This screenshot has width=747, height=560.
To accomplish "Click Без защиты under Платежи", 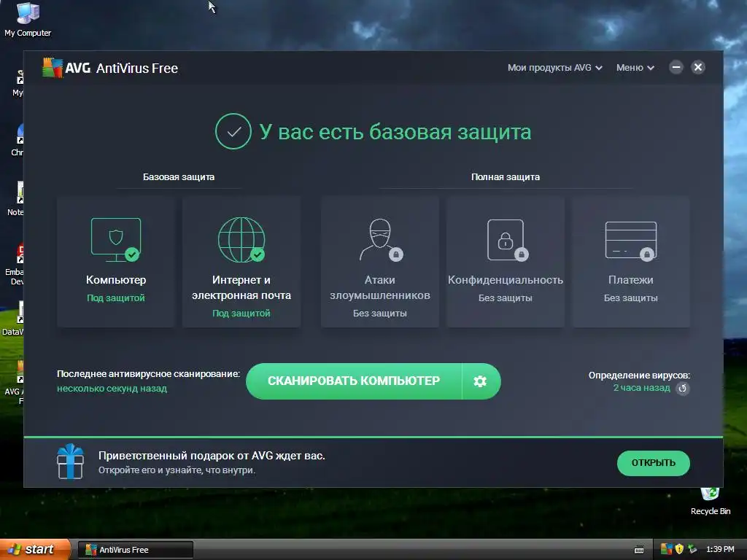I will (631, 298).
